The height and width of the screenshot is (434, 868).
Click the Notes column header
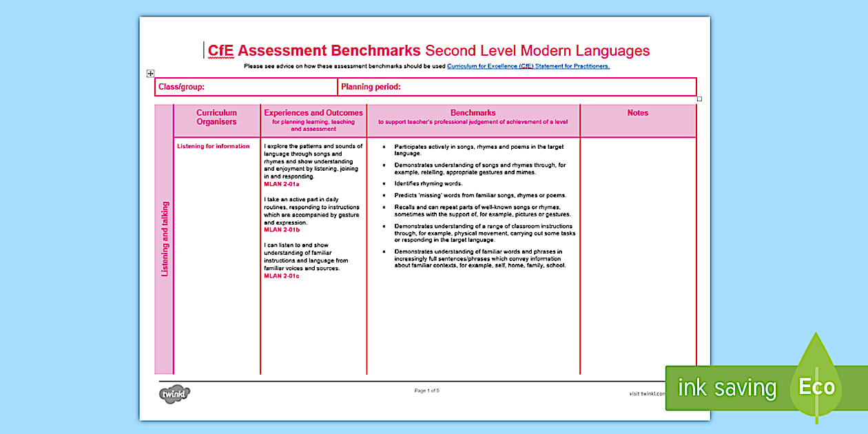(x=637, y=112)
